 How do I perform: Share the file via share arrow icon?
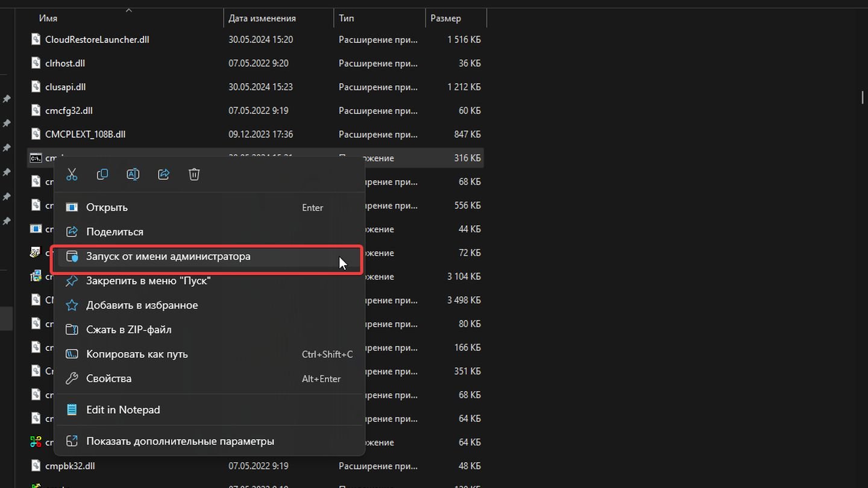(163, 175)
